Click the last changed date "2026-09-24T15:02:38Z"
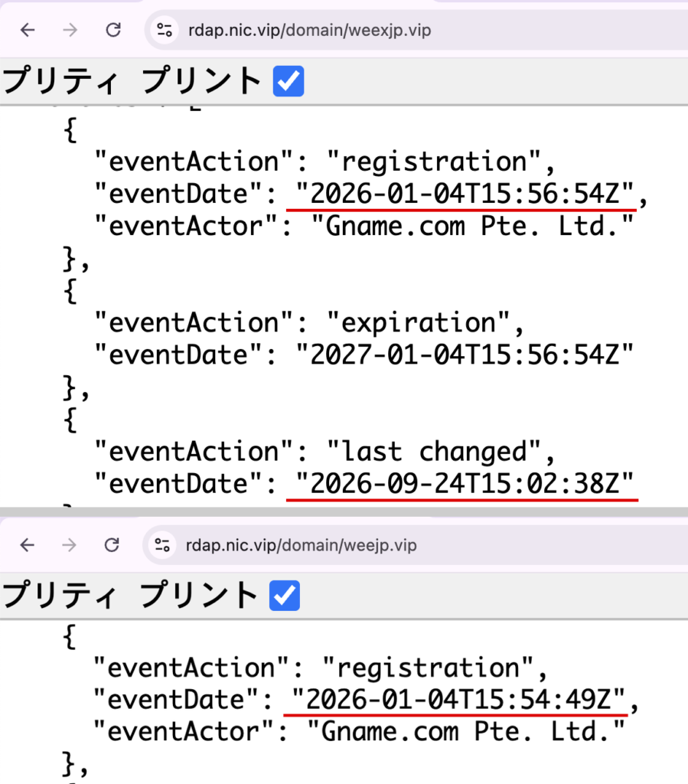This screenshot has height=784, width=688. point(465,484)
